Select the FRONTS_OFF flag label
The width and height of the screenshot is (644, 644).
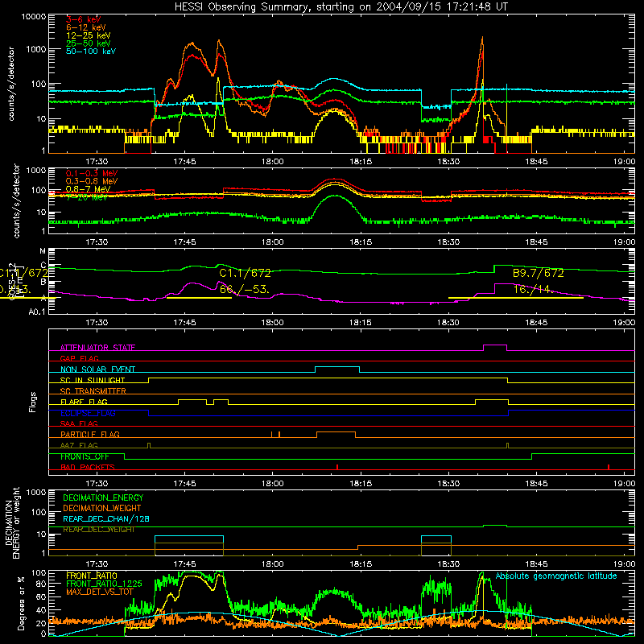tap(85, 456)
